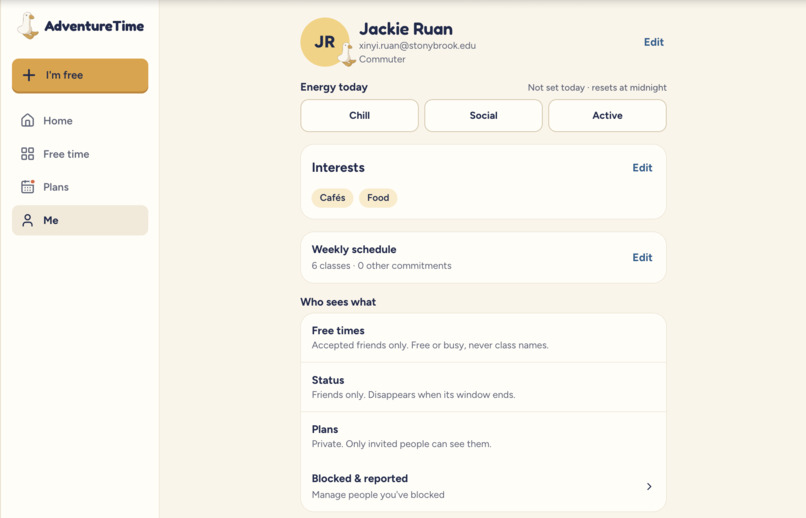
Task: Click the Home house icon
Action: [x=28, y=120]
